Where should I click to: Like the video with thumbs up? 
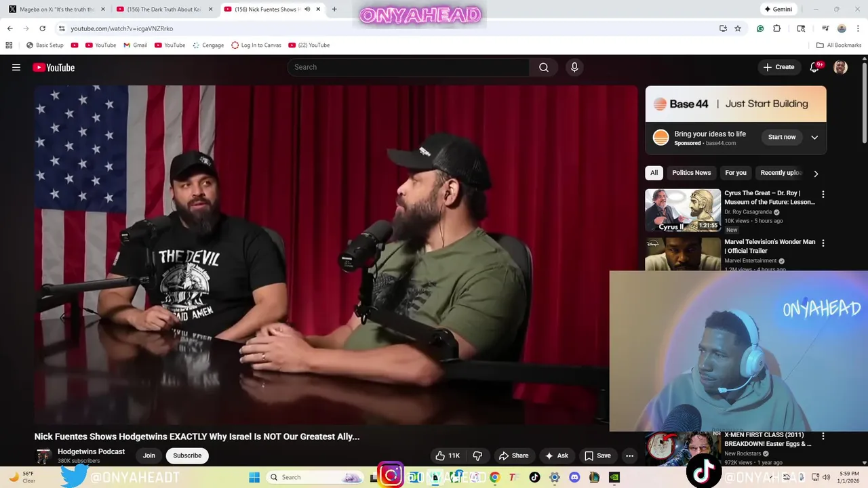(448, 455)
